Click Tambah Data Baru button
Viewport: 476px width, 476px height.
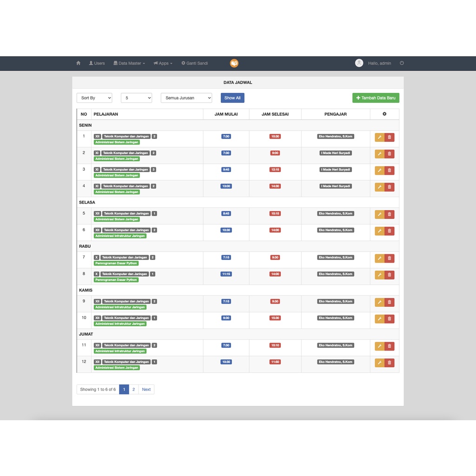pos(376,98)
